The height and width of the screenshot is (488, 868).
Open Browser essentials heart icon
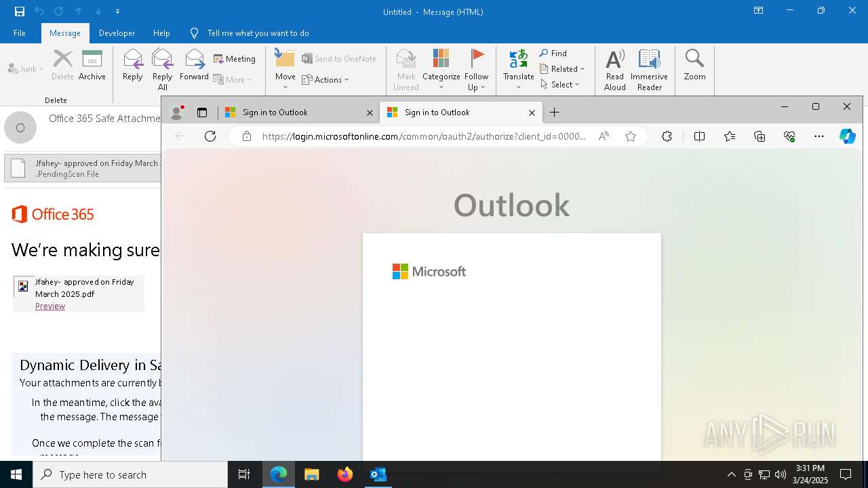coord(789,136)
